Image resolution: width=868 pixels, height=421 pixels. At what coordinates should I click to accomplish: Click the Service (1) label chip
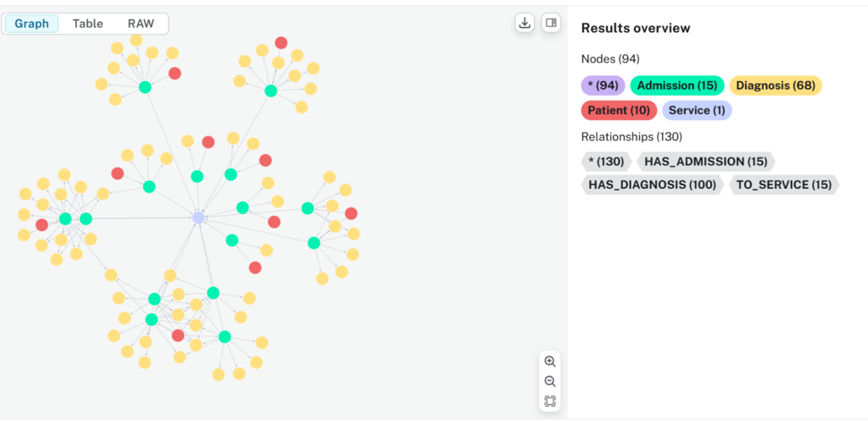click(695, 110)
